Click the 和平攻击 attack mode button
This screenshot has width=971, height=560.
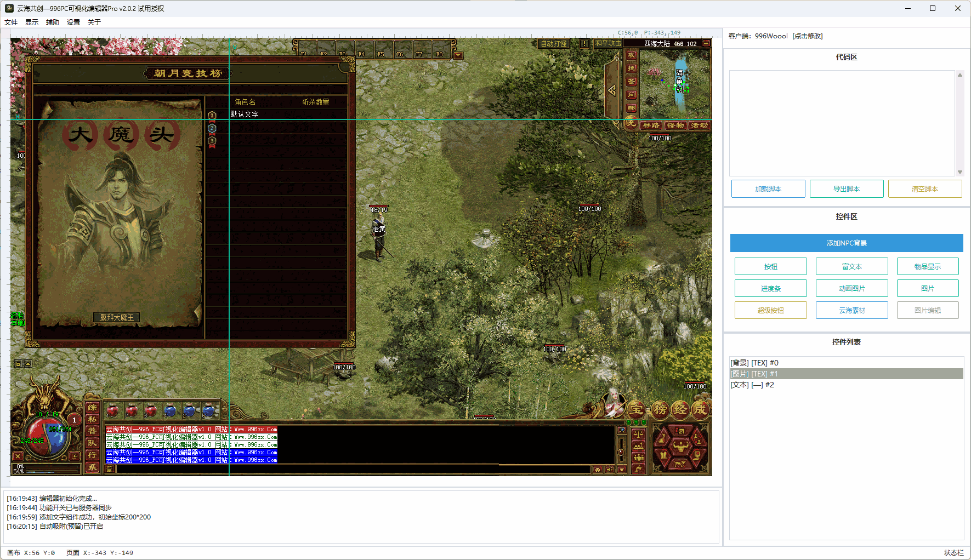tap(608, 43)
